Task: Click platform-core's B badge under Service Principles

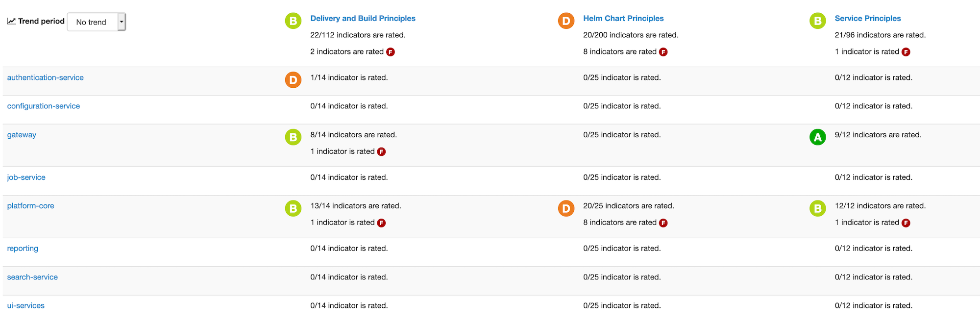Action: pos(817,208)
